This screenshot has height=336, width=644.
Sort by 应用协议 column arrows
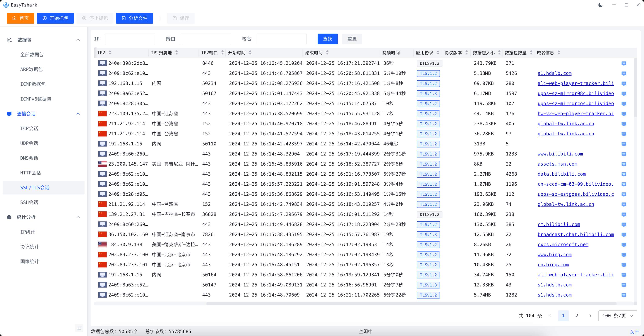(x=438, y=52)
